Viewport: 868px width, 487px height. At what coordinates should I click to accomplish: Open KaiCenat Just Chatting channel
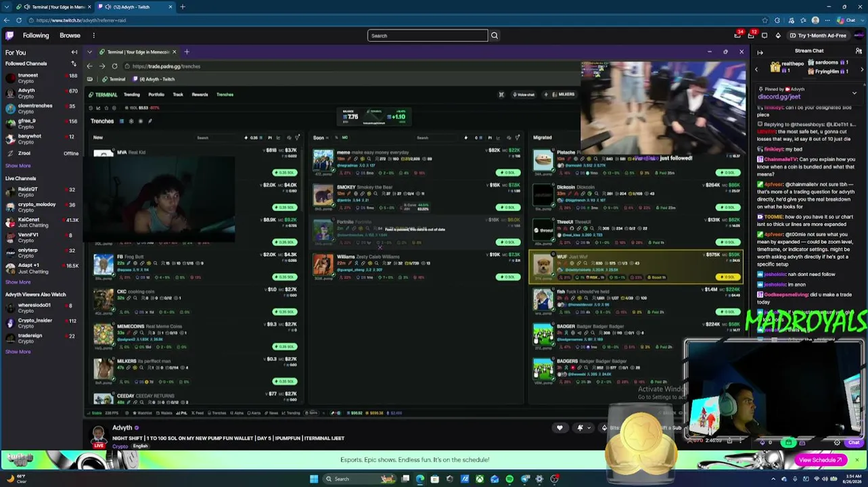[41, 222]
